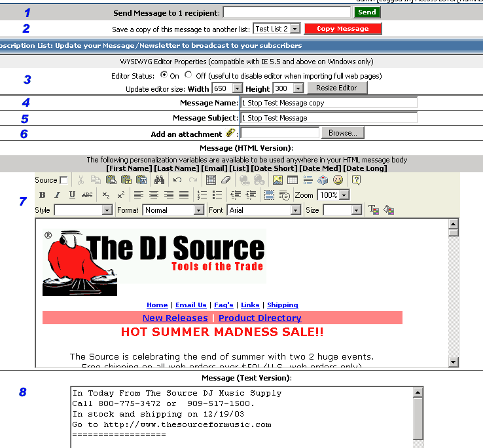Apply Subscript formatting
The height and width of the screenshot is (448, 483).
pos(105,195)
